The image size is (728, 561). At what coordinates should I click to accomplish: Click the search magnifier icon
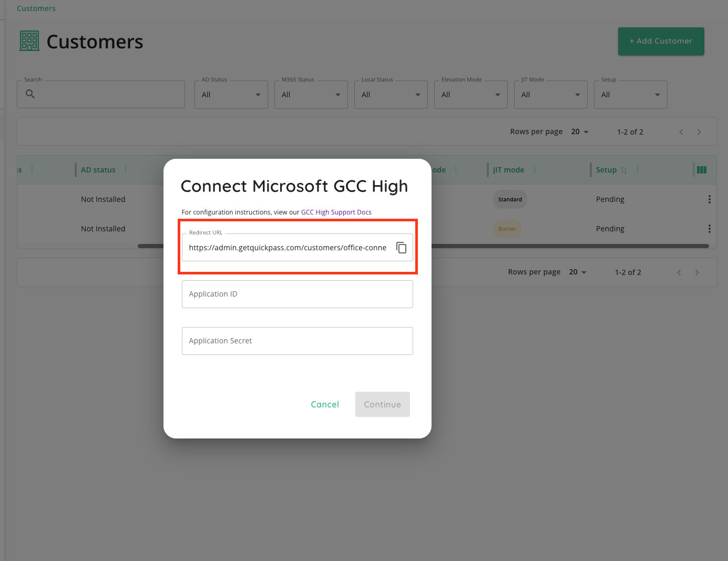30,94
